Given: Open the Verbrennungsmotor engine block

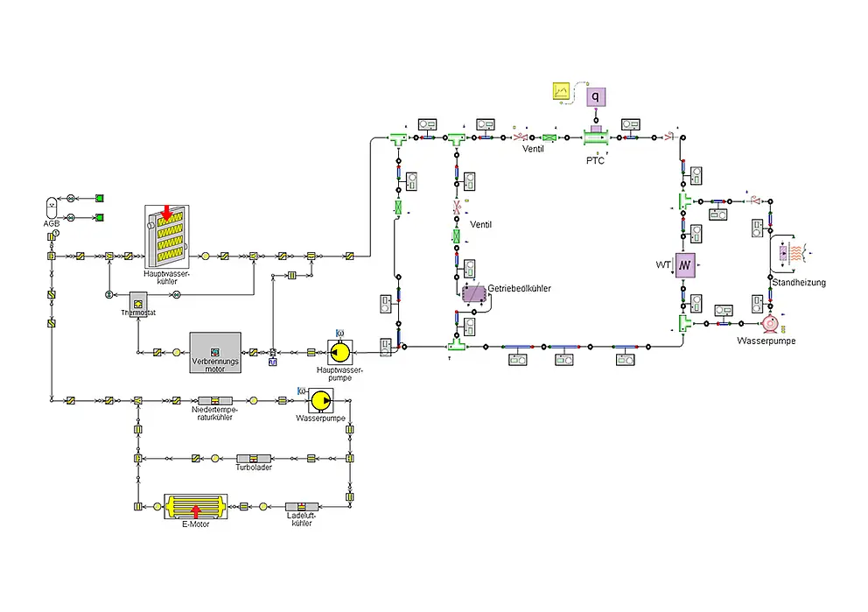Looking at the screenshot, I should [215, 352].
